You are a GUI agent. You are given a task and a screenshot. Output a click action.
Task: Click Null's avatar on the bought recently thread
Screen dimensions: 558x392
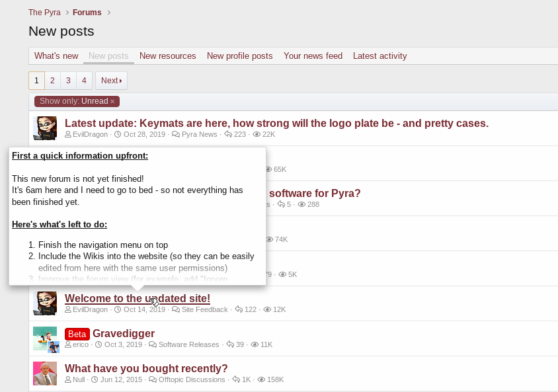tap(45, 373)
